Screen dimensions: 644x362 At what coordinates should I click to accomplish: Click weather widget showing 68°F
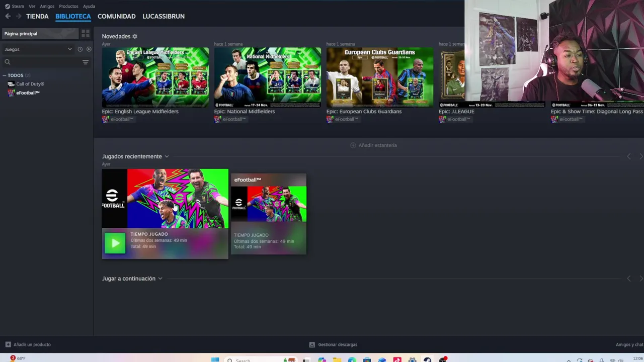tap(17, 358)
